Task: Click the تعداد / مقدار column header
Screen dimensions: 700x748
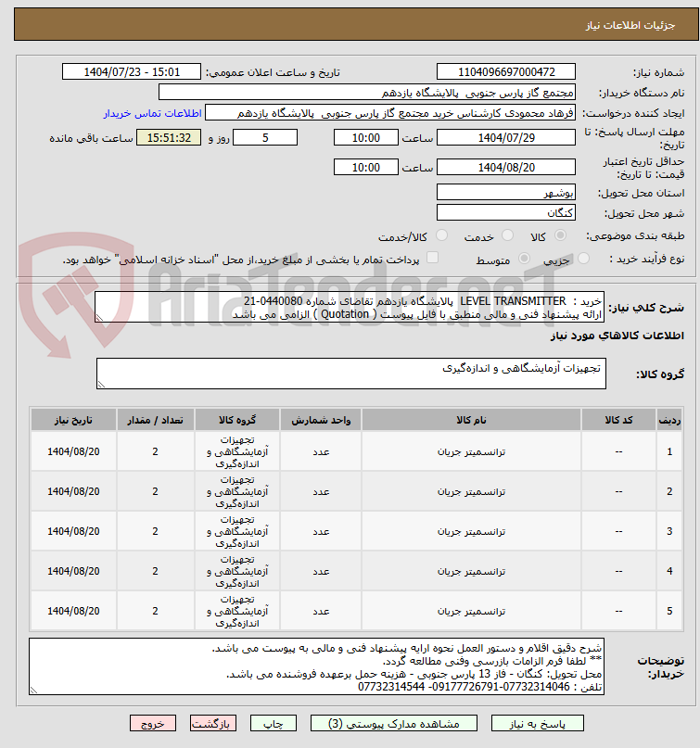Action: click(x=155, y=420)
